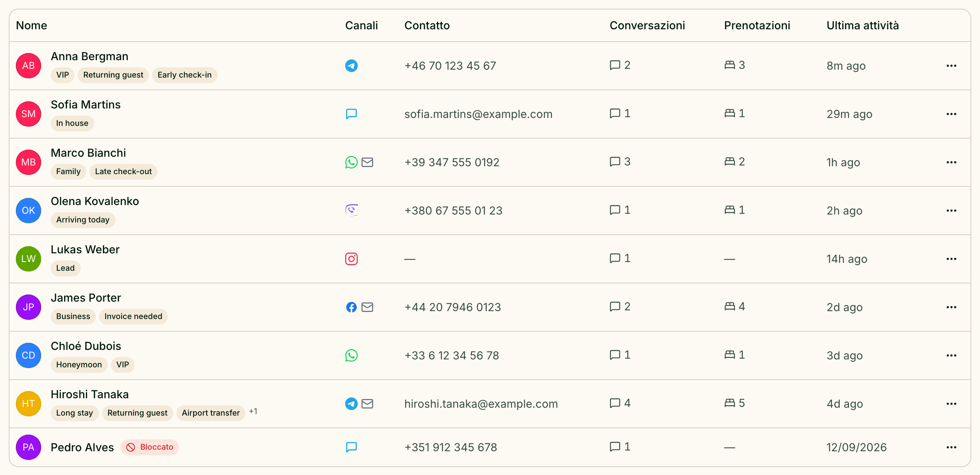Viewport: 980px width, 475px height.
Task: Click James Porter's Invoice needed tag
Action: (133, 317)
